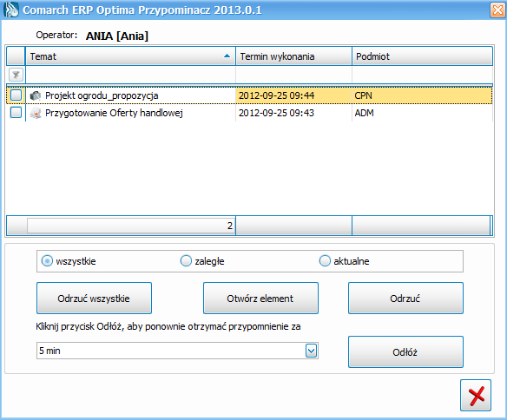Sort by Termin wykonania column header

pyautogui.click(x=294, y=56)
